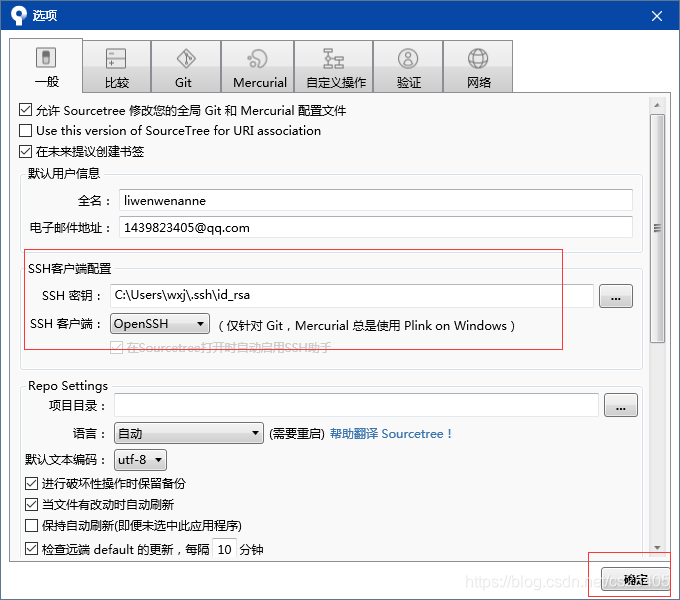
Task: Toggle 当文件有改动时自动刷新 checkbox
Action: (31, 504)
